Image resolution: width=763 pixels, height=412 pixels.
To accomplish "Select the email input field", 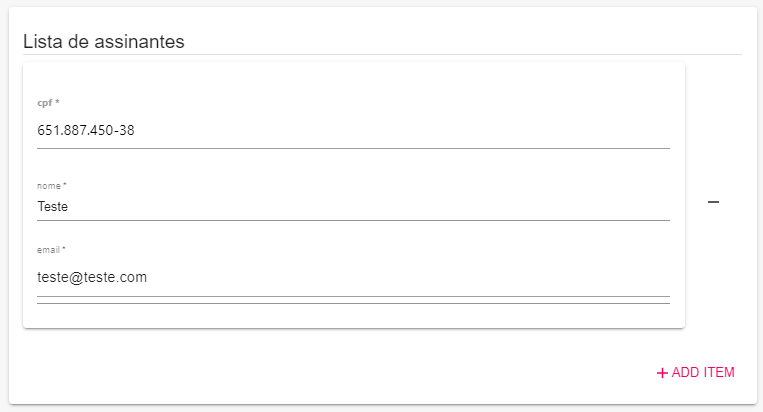I will coord(353,277).
